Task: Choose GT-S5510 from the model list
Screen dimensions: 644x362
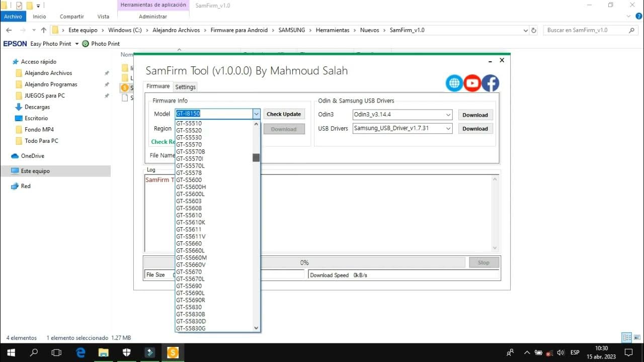Action: 214,123
